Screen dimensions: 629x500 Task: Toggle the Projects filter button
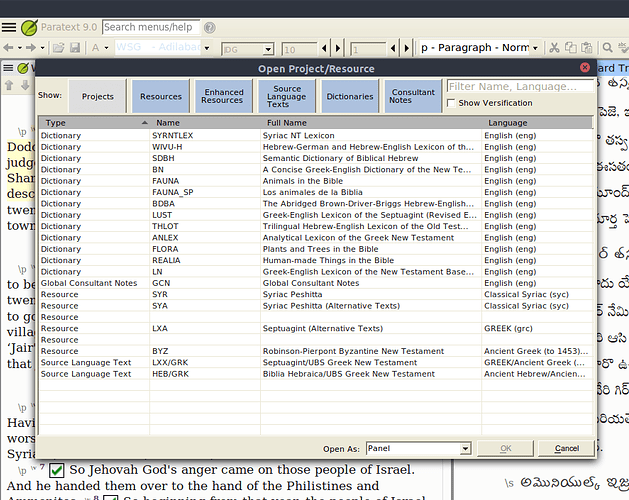coord(97,96)
